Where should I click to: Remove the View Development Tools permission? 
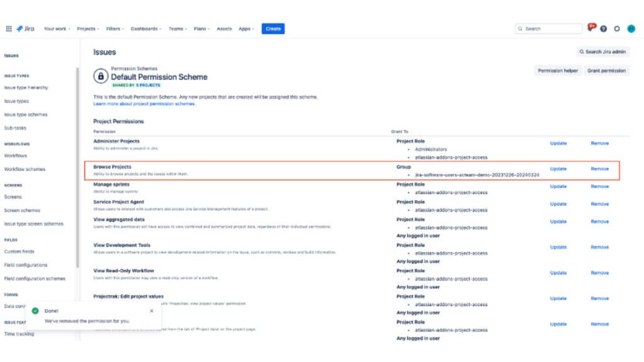tap(599, 247)
